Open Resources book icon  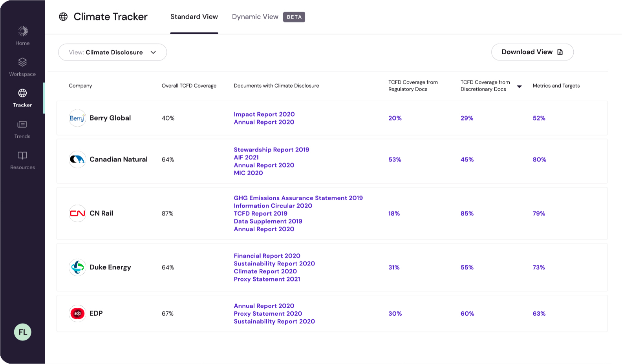point(22,155)
